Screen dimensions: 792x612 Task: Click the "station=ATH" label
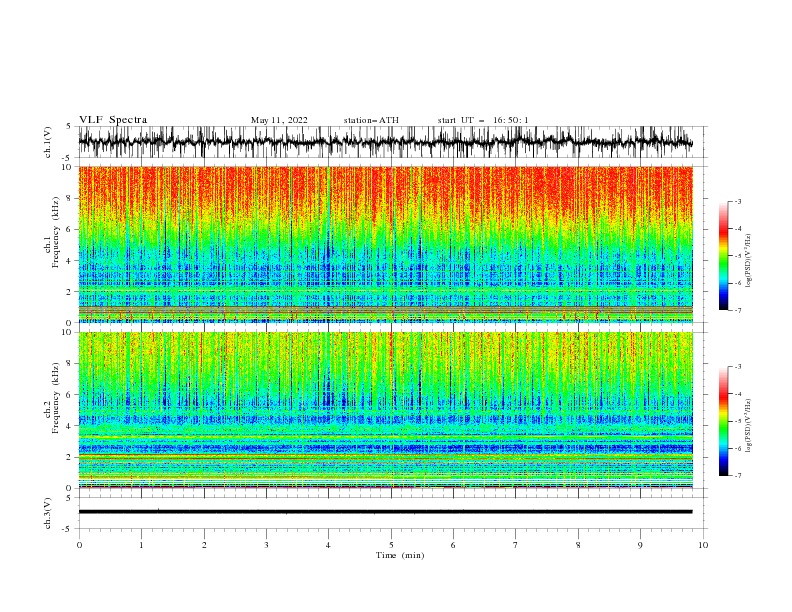371,120
